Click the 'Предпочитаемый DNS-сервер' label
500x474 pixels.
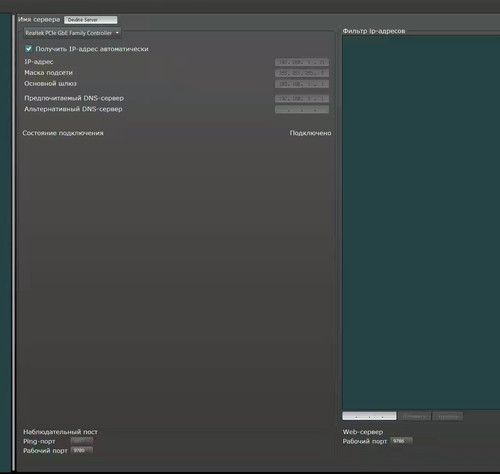point(74,98)
